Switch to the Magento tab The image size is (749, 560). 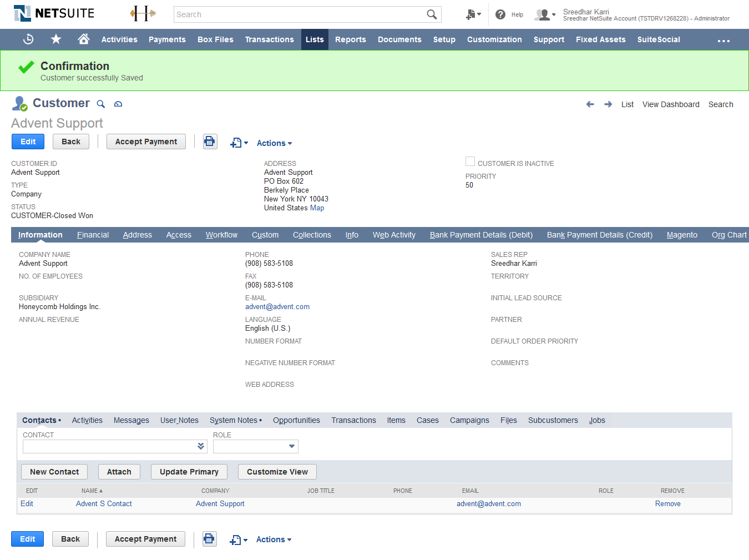pyautogui.click(x=682, y=235)
